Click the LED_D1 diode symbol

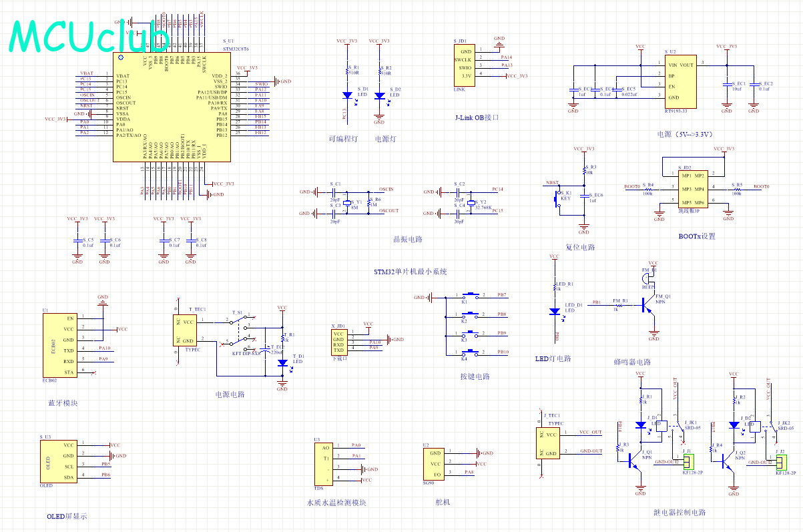click(x=553, y=311)
